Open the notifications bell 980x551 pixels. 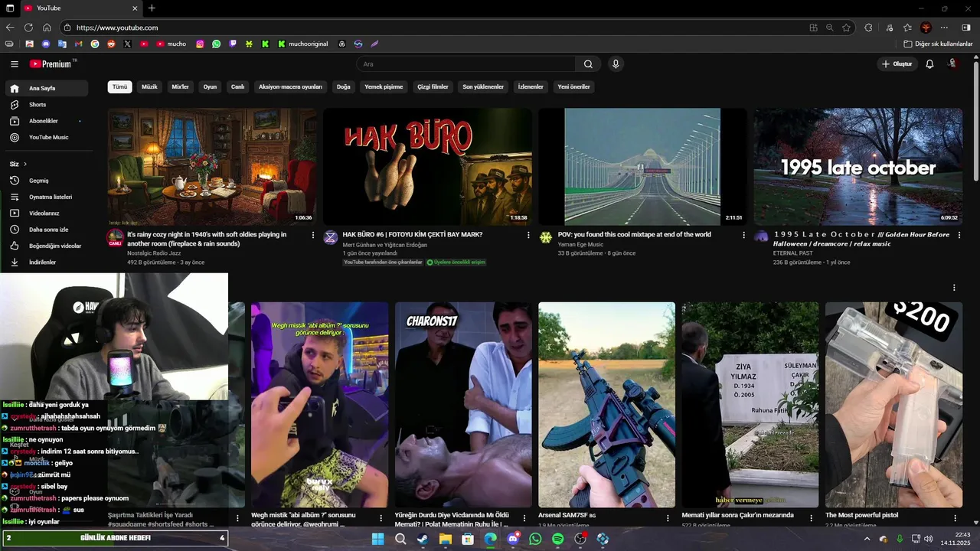pyautogui.click(x=929, y=64)
